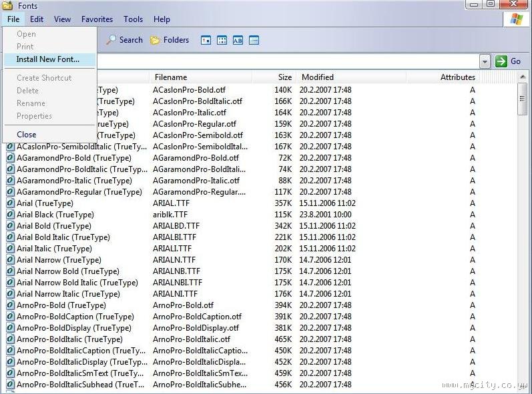The image size is (532, 394).
Task: Select Arial Black font icon
Action: (11, 215)
